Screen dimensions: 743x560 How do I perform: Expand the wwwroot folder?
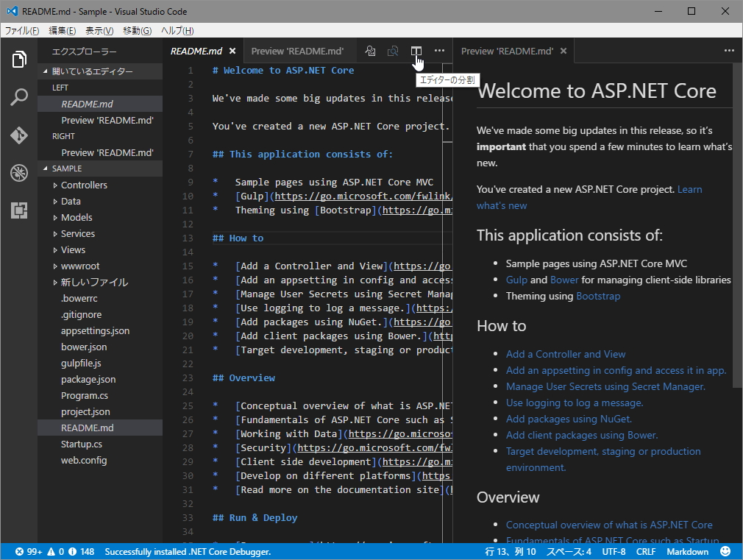79,266
